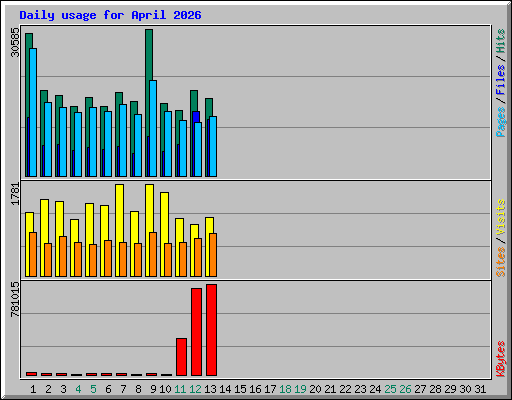Click the Files legend label
Screen dimensions: 512x400
[x=501, y=80]
